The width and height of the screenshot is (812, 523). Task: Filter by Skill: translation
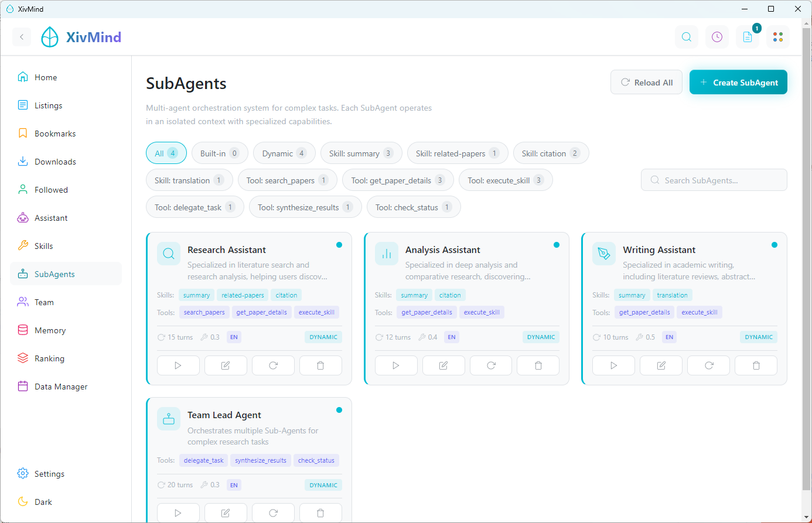click(x=189, y=180)
